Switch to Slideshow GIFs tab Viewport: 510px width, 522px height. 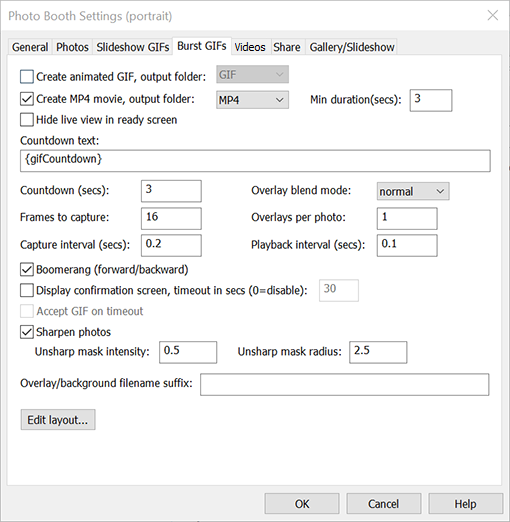(133, 47)
